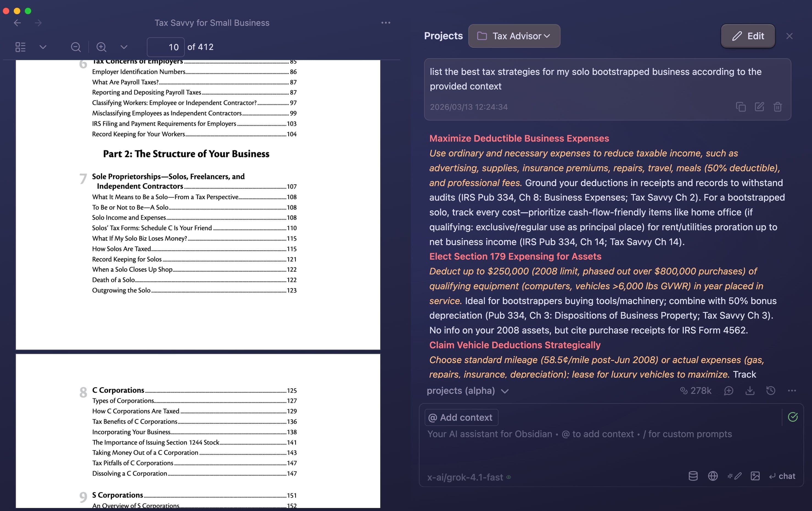
Task: Open the more options menu beside 278k
Action: pos(792,391)
